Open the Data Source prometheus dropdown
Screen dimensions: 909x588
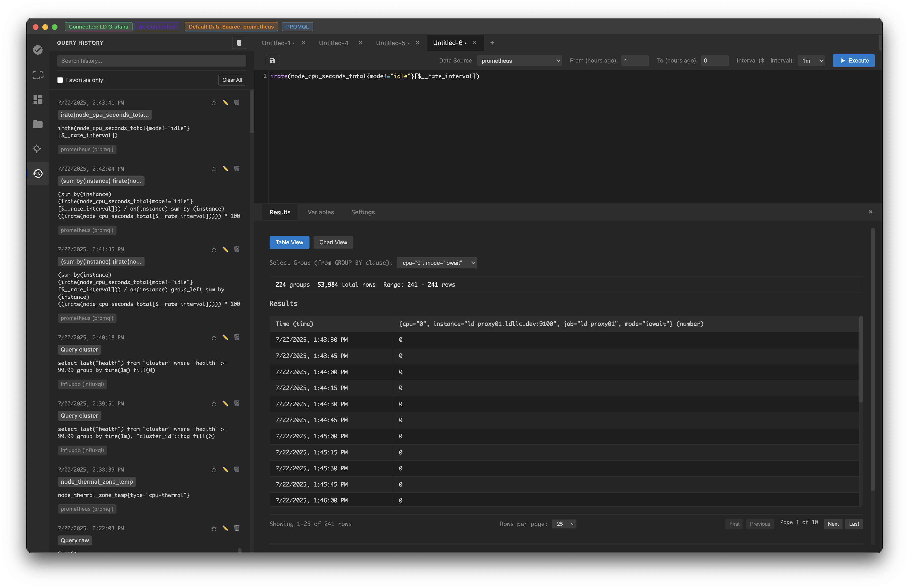click(x=519, y=61)
